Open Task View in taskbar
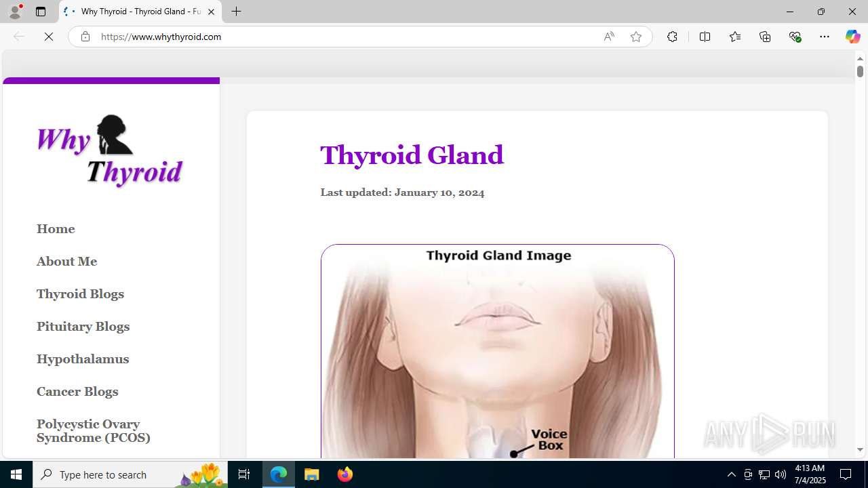This screenshot has height=488, width=868. (244, 474)
